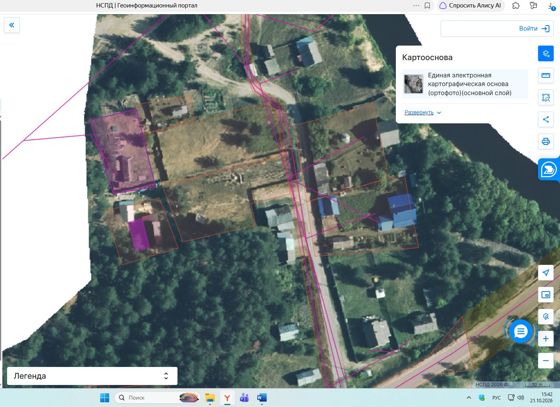Click the share map icon
The height and width of the screenshot is (407, 560).
545,119
